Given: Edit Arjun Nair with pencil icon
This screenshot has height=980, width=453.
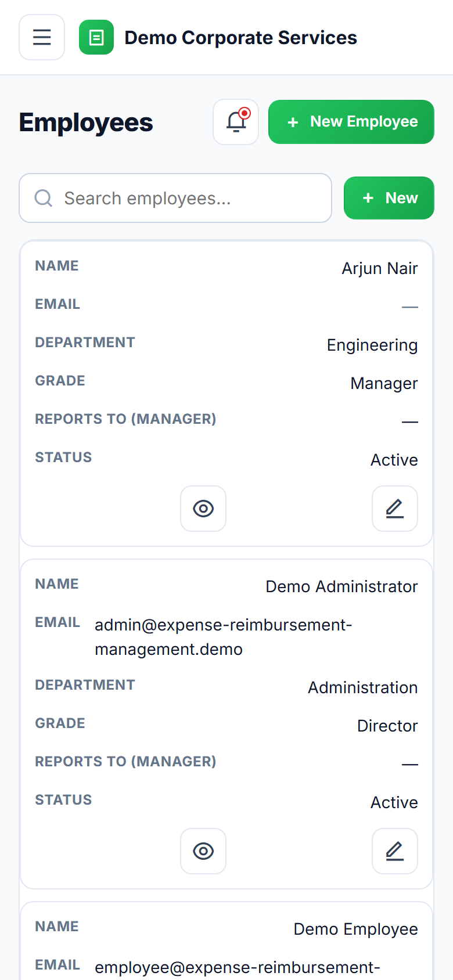Looking at the screenshot, I should (395, 509).
